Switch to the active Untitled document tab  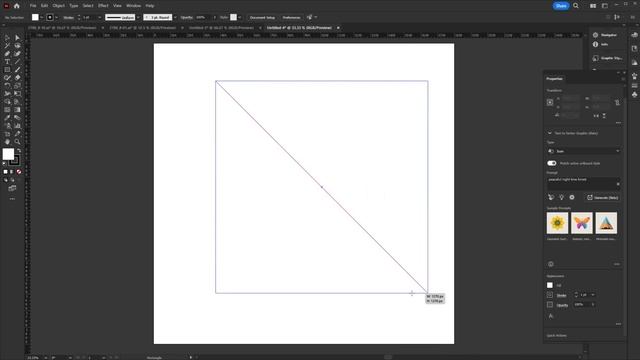pos(299,28)
